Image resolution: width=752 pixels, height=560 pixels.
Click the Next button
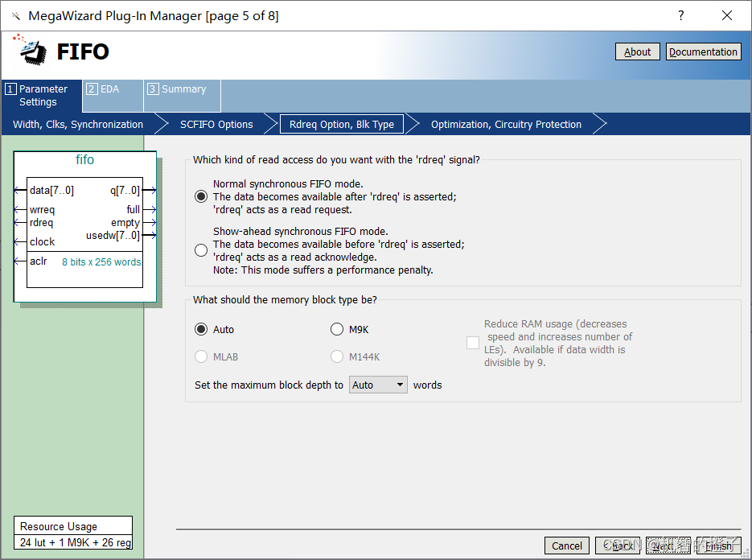tap(668, 546)
